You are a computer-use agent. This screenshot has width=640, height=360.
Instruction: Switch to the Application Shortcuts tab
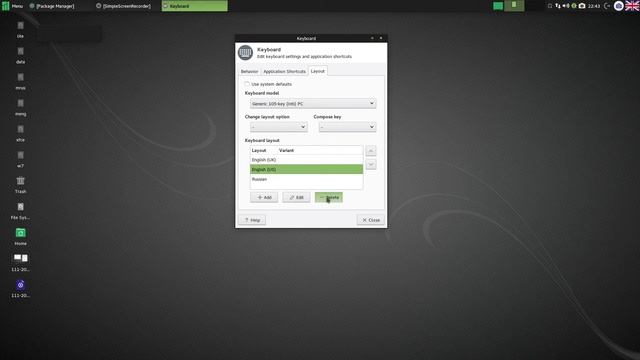point(284,71)
